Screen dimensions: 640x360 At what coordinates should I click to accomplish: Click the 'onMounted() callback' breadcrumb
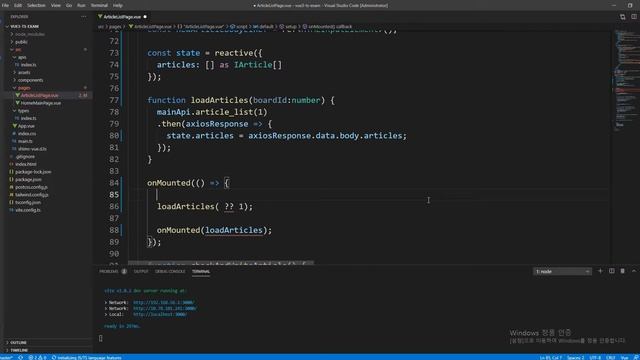[x=330, y=27]
